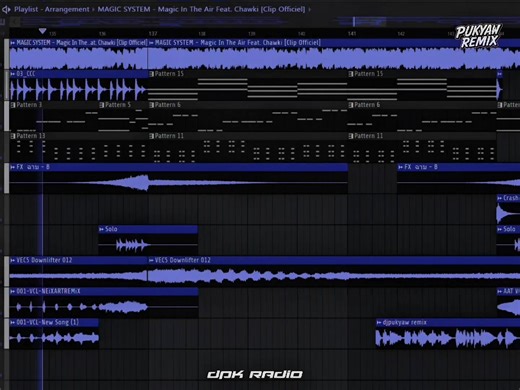Select the '001-VCL-NEiXARTREMiX' clip title
This screenshot has height=390, width=520.
(48, 291)
